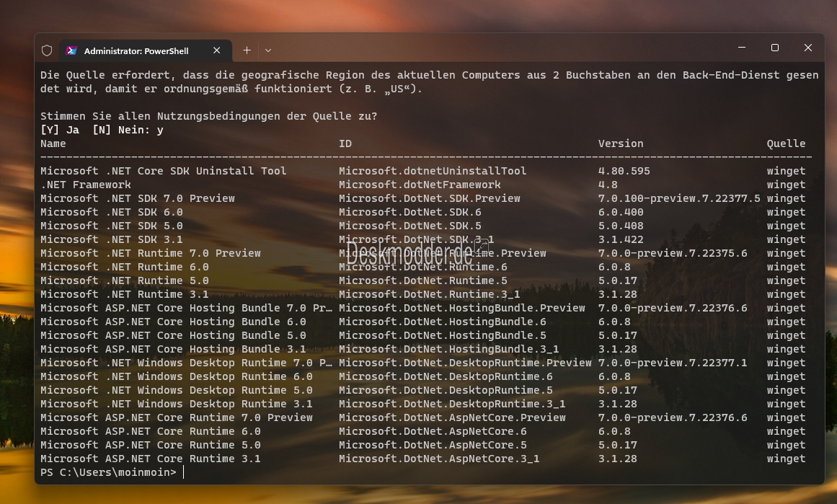837x504 pixels.
Task: Click the "[N] Nein:" option text
Action: coord(121,131)
